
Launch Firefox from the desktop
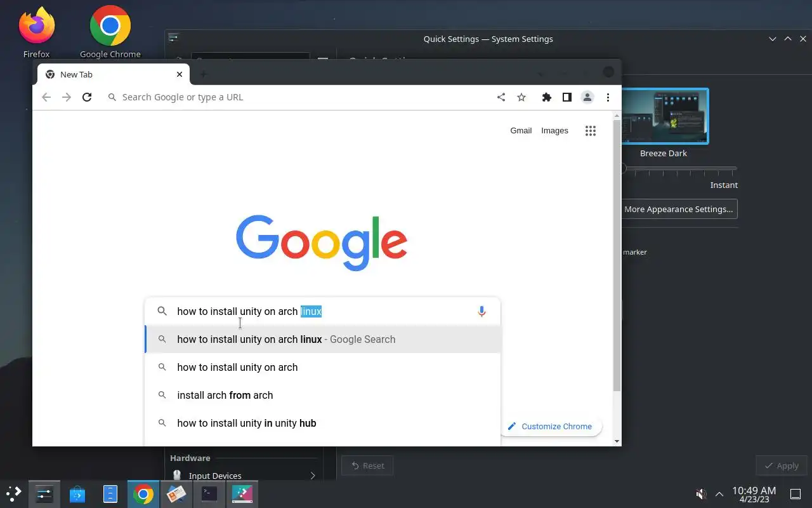[x=36, y=32]
